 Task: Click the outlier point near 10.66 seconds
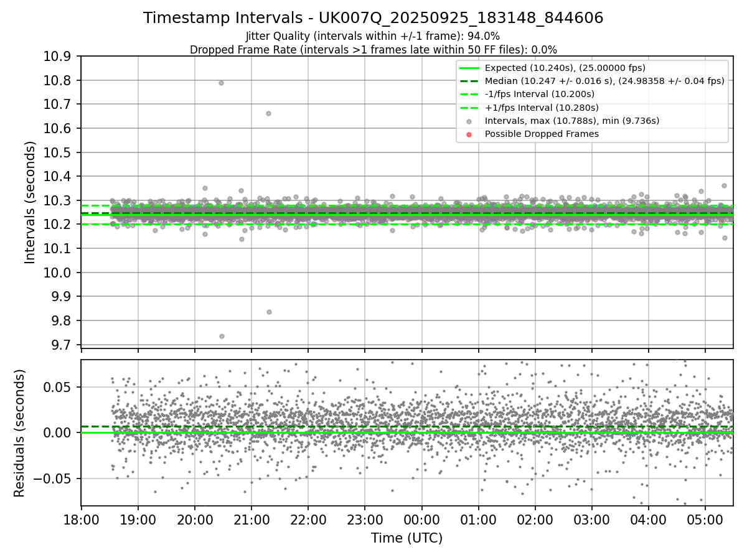tap(268, 113)
